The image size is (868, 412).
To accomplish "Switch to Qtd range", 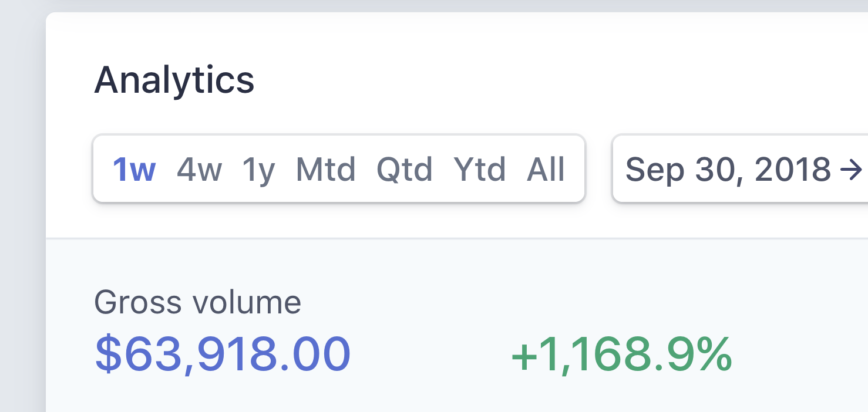I will click(404, 170).
